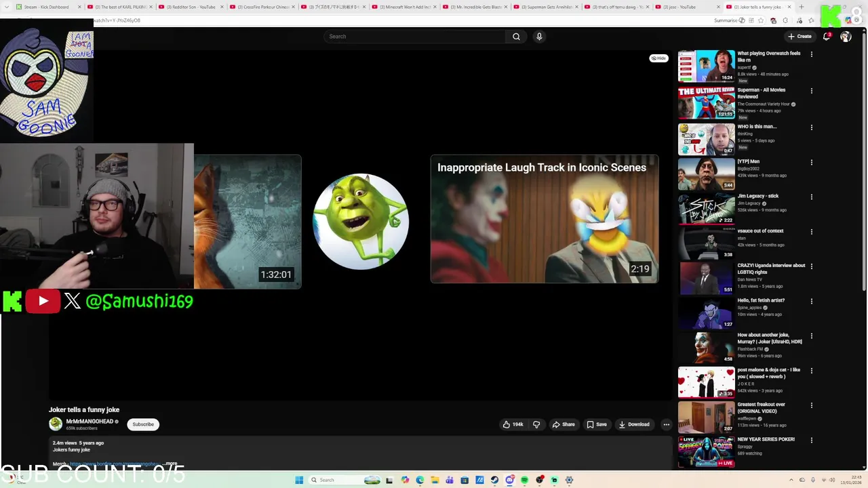Open 'Inappropriate Laugh Track in Iconic Scenes' end card
Screen dimensions: 868x488
[545, 219]
